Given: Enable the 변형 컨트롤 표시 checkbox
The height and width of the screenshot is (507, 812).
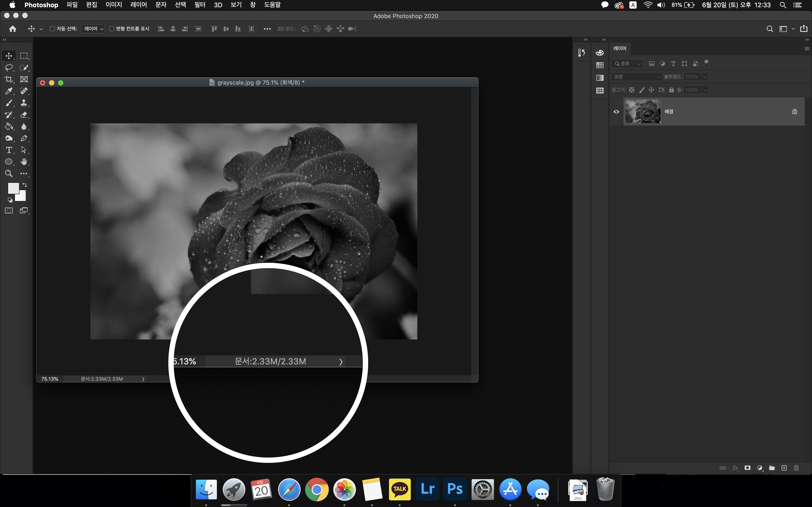Looking at the screenshot, I should 112,29.
